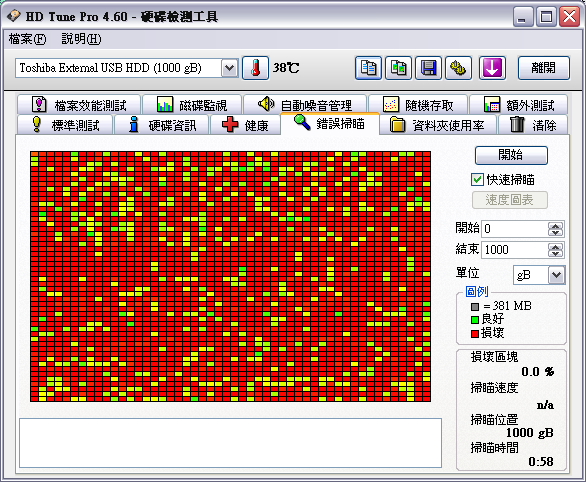
Task: Open the 單位 gB unit dropdown
Action: coord(556,275)
